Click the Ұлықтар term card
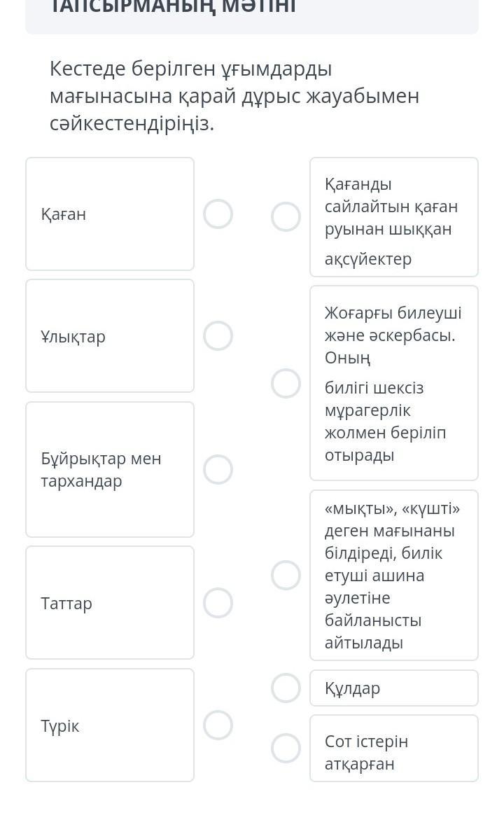 [110, 336]
